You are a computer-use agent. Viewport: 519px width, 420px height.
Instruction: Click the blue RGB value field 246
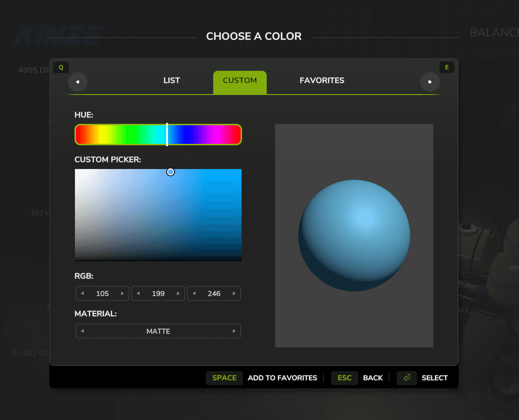click(214, 293)
